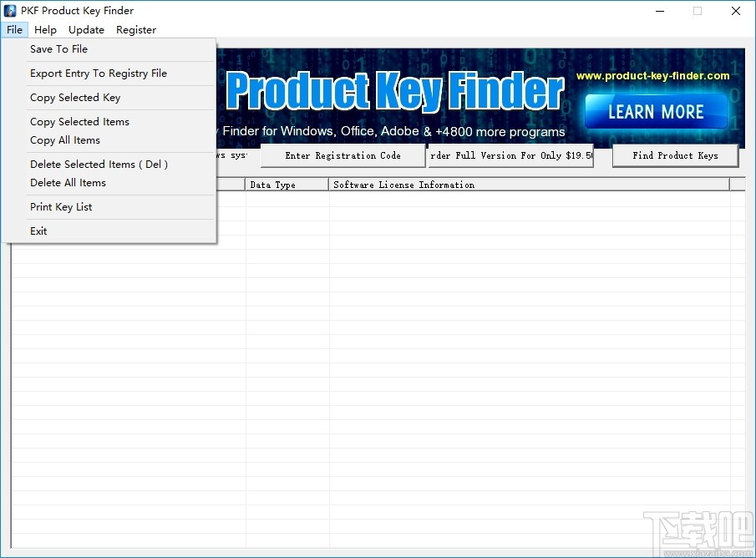The height and width of the screenshot is (558, 756).
Task: Click Copy All Items in File menu
Action: [x=65, y=139]
